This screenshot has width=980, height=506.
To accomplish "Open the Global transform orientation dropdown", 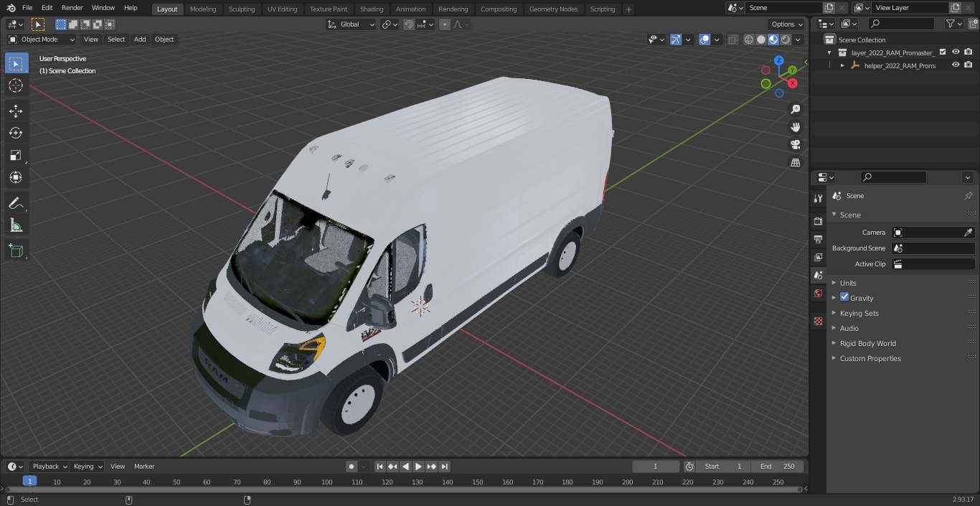I will tap(351, 24).
